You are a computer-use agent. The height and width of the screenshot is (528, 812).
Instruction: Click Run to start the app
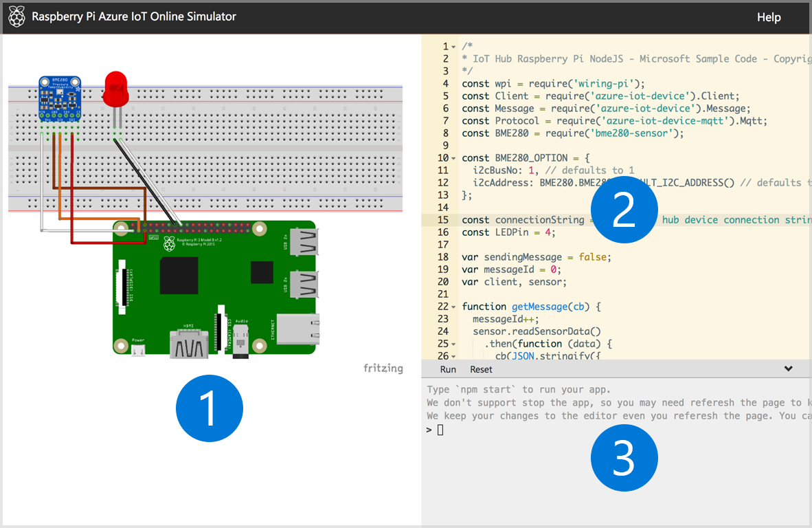[447, 368]
